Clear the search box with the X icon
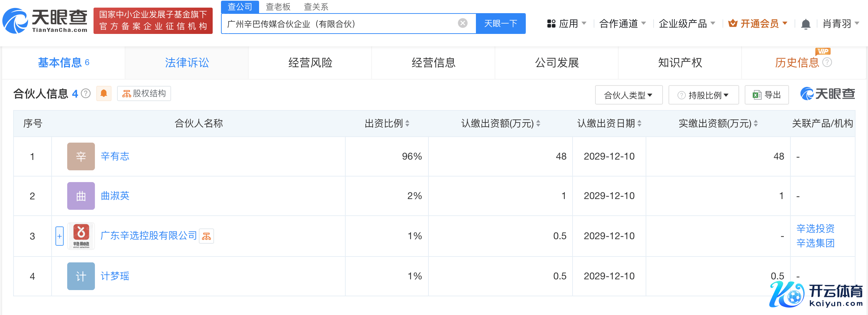Image resolution: width=868 pixels, height=315 pixels. [462, 23]
